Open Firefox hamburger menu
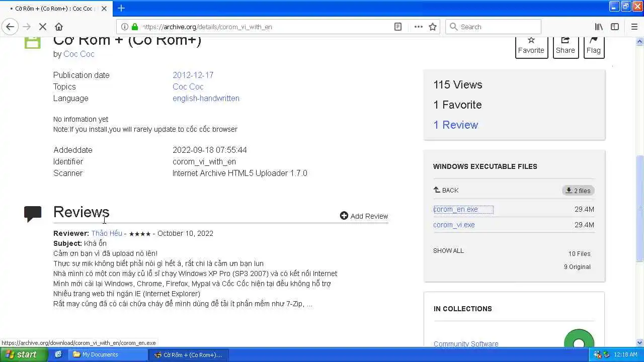 (634, 27)
